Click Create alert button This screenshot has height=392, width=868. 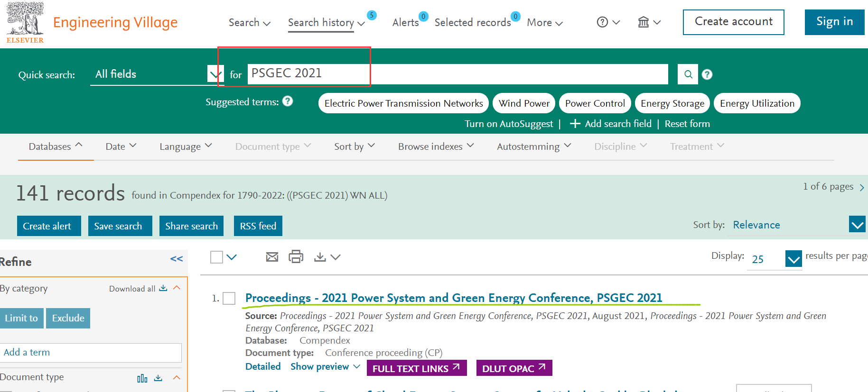coord(49,226)
